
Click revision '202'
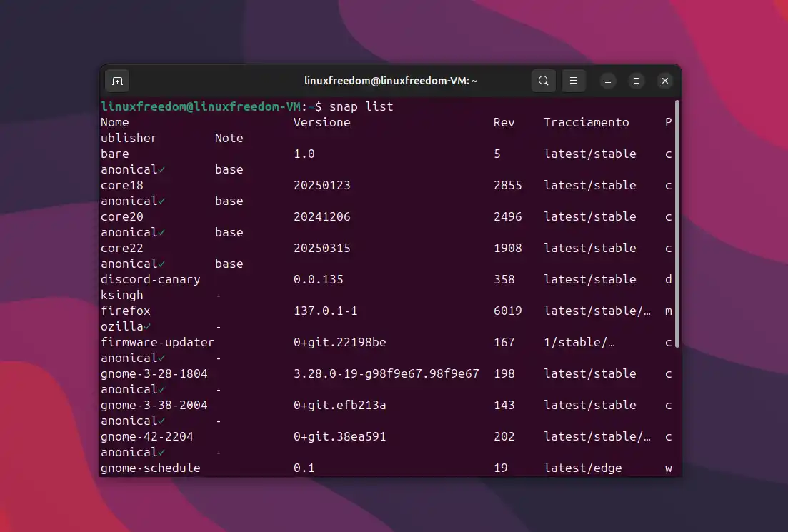click(504, 436)
